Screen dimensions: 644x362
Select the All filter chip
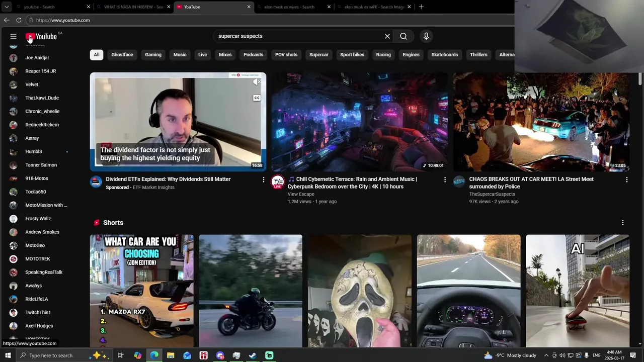pos(97,55)
